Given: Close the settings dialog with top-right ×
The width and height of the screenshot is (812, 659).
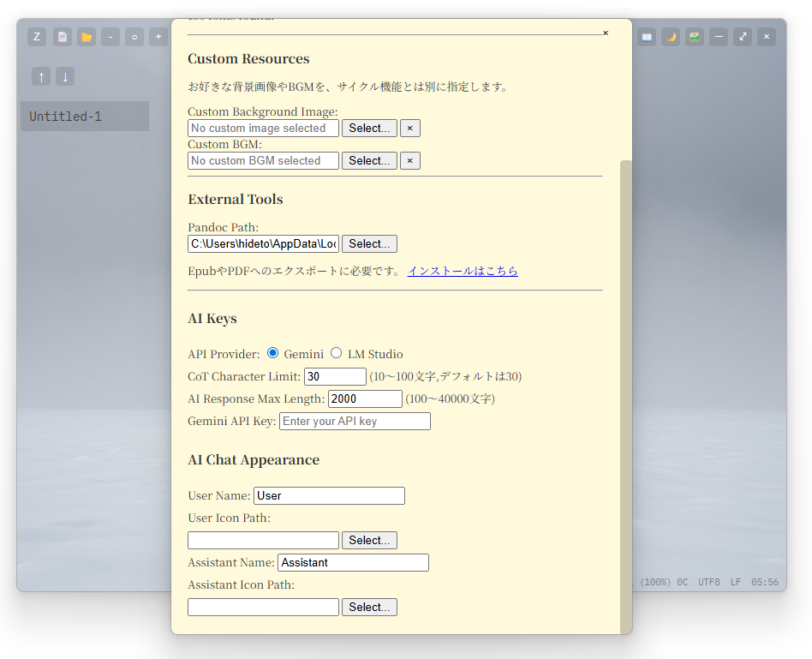Looking at the screenshot, I should pyautogui.click(x=606, y=33).
